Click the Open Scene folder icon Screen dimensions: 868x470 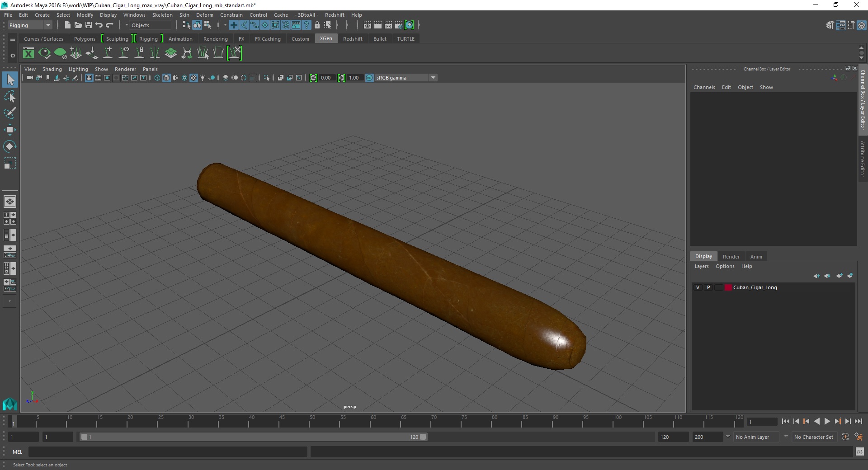pyautogui.click(x=78, y=25)
